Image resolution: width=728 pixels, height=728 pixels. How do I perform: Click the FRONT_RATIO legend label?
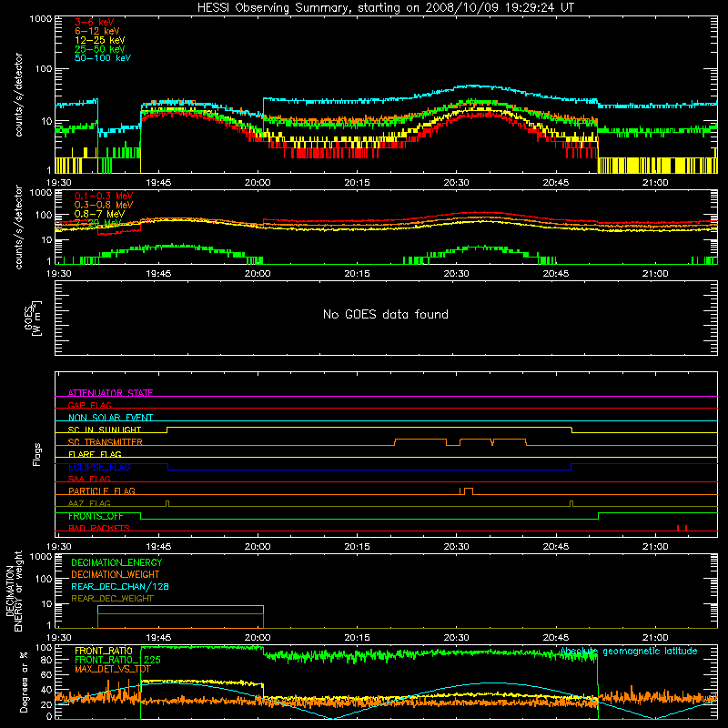pyautogui.click(x=104, y=651)
